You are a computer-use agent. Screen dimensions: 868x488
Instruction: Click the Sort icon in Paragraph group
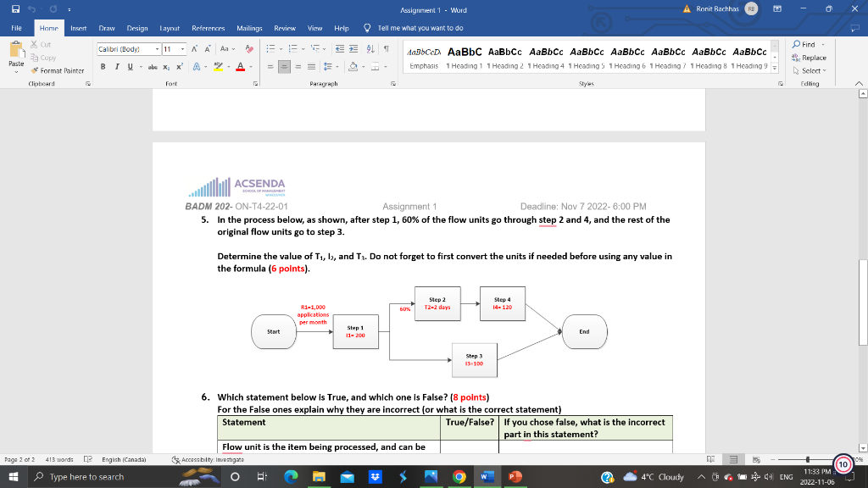(x=370, y=49)
